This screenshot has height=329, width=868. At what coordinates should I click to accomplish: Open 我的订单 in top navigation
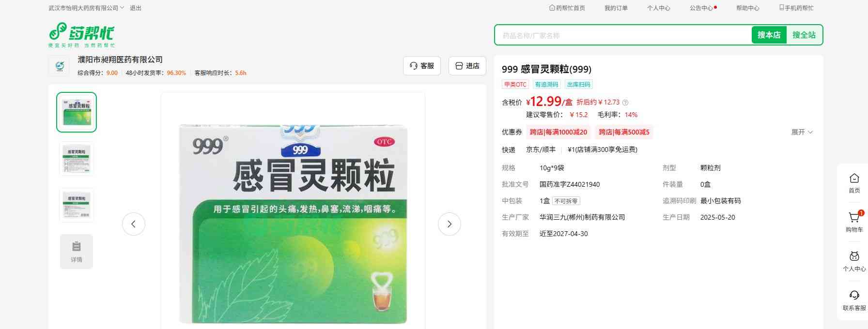tap(616, 8)
